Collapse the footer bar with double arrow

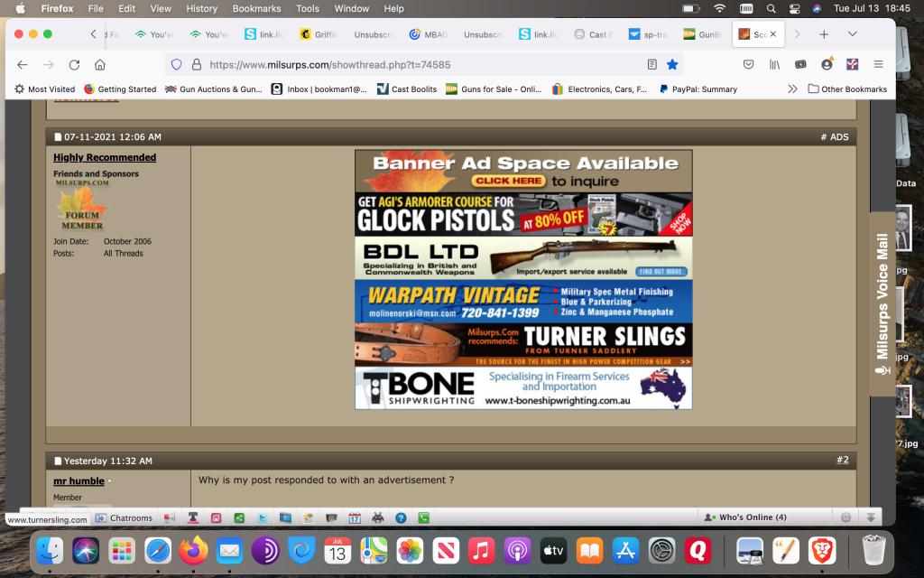click(x=871, y=517)
